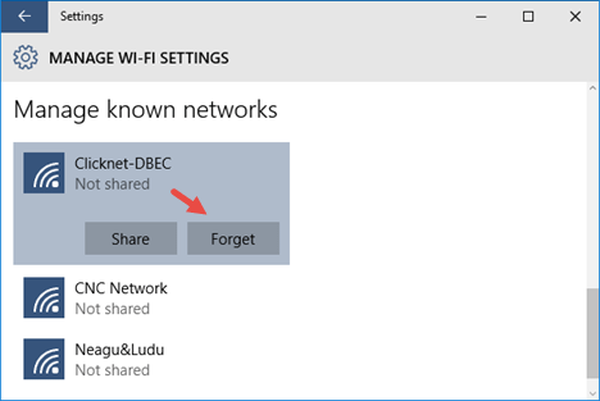Share the Clicknet-DBEC network
This screenshot has width=600, height=401.
coord(130,238)
